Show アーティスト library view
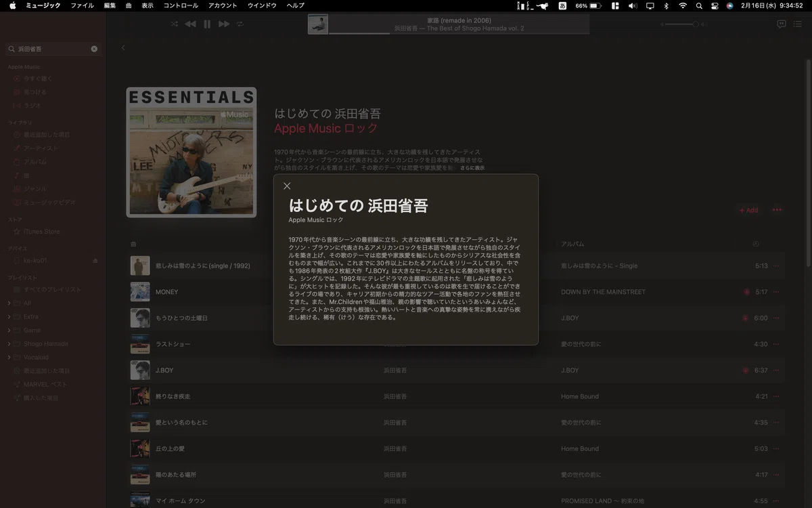 point(41,148)
